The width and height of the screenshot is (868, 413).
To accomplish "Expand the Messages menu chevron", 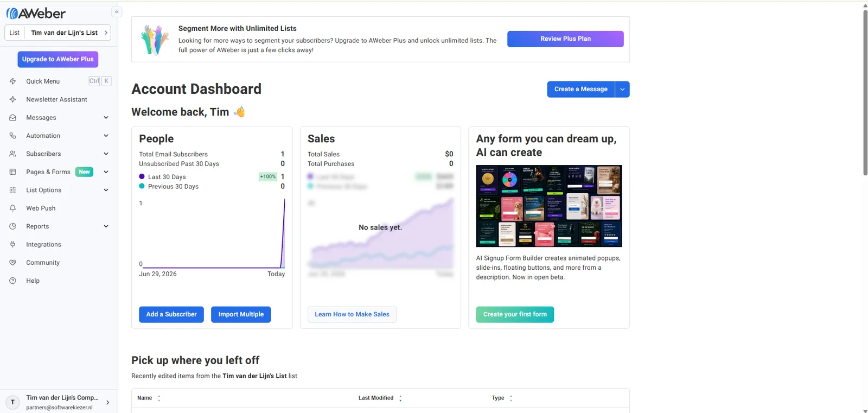I will point(106,118).
